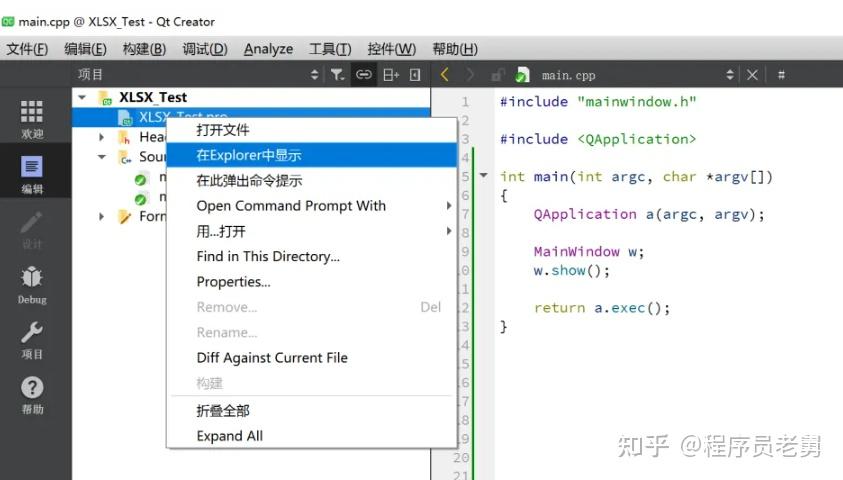Open the 帮助(H) menu
This screenshot has width=843, height=480.
coord(455,49)
